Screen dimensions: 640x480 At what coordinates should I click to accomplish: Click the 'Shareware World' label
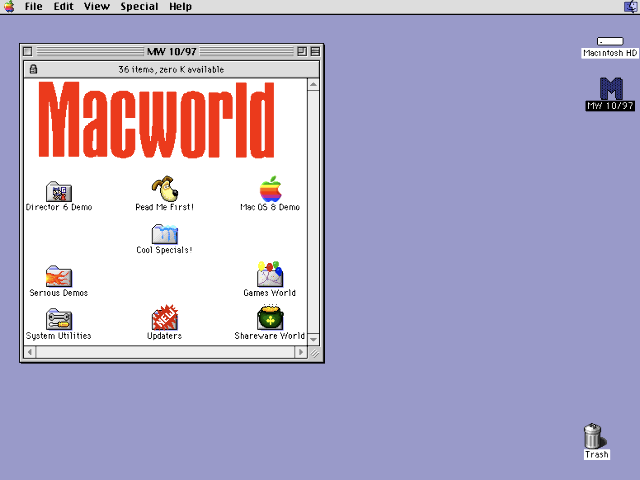click(269, 336)
